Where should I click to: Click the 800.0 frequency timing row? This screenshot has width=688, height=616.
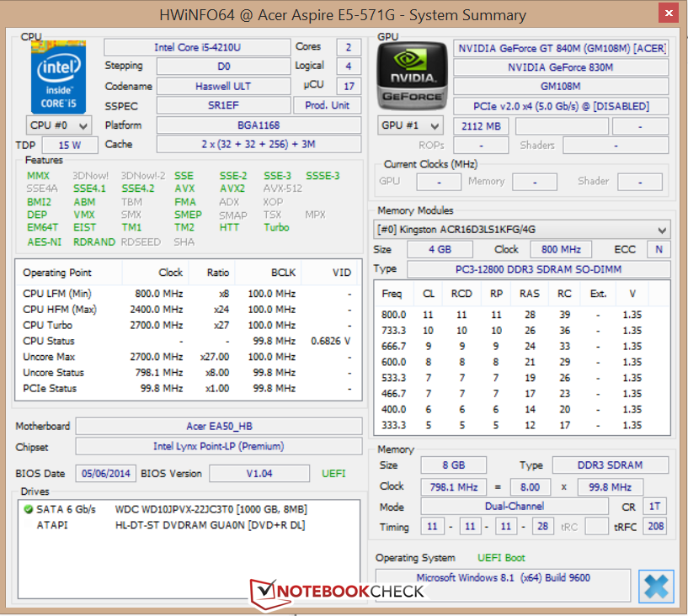click(522, 315)
